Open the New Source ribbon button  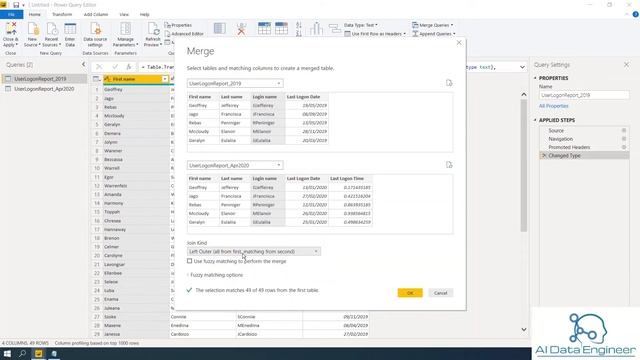32,34
